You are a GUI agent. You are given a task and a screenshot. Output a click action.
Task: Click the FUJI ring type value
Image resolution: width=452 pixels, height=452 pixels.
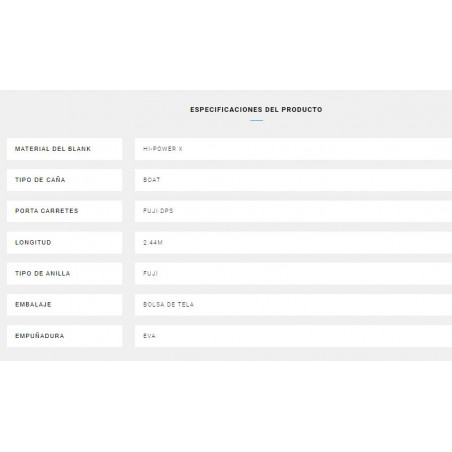(x=150, y=273)
